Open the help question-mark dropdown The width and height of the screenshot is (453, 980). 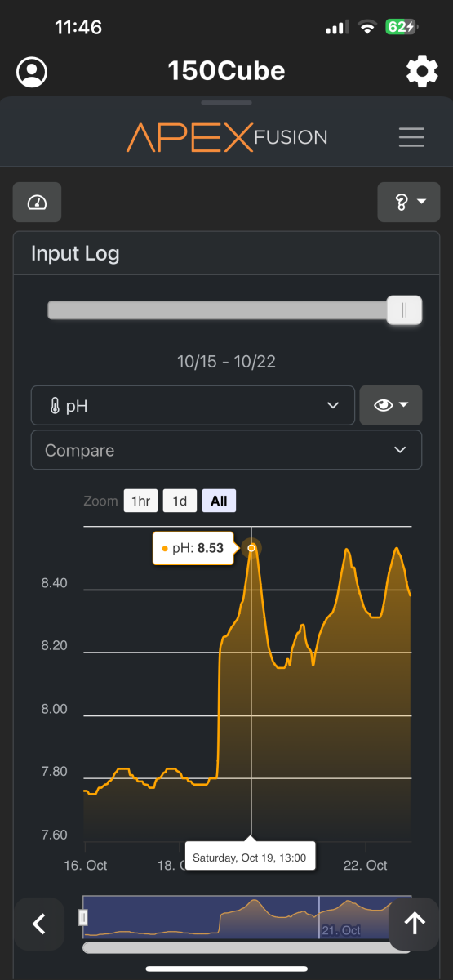[408, 203]
